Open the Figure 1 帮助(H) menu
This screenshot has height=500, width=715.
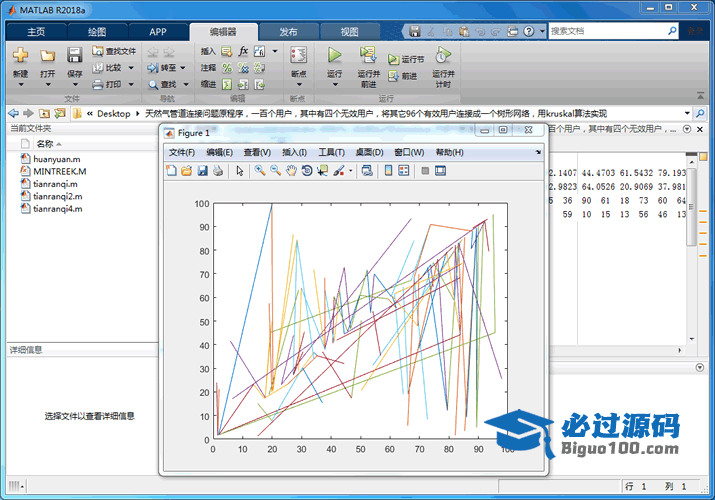pos(450,152)
